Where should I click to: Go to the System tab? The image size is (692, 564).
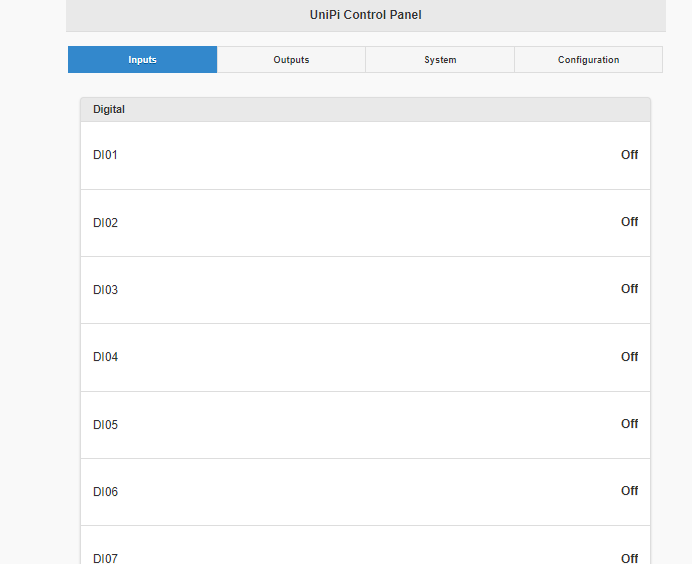click(x=440, y=60)
